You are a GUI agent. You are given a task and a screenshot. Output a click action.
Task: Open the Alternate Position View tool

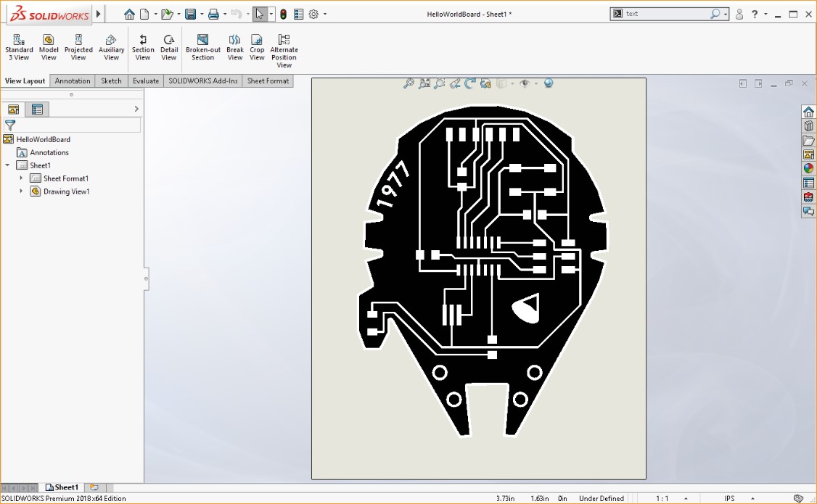[284, 51]
